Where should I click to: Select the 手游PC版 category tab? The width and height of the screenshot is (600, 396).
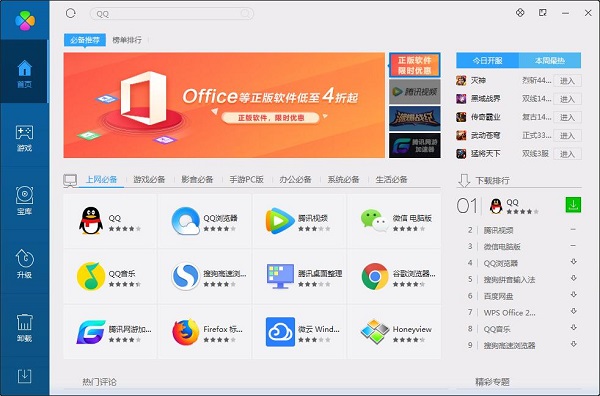point(247,179)
